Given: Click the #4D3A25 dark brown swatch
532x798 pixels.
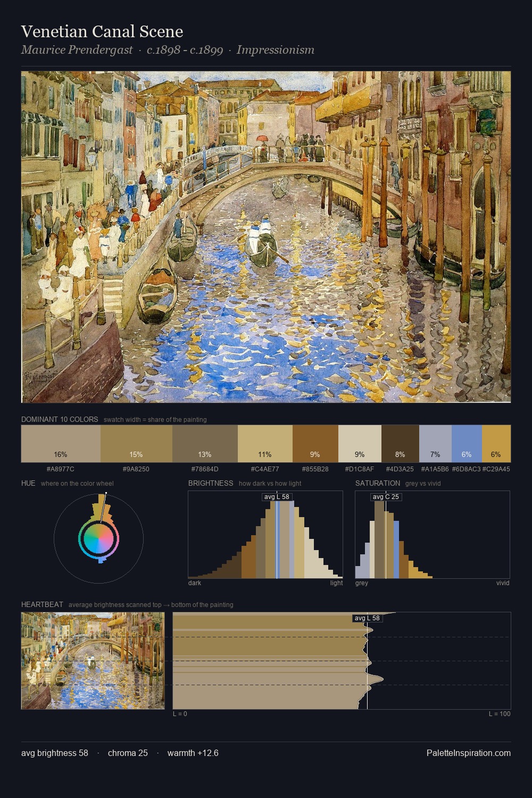Looking at the screenshot, I should 400,443.
